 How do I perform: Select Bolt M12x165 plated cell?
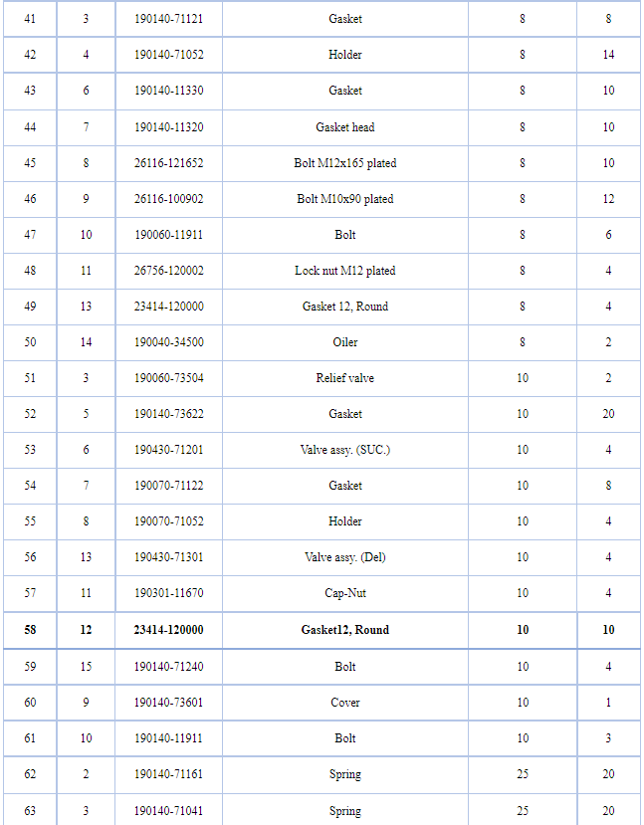(x=345, y=163)
